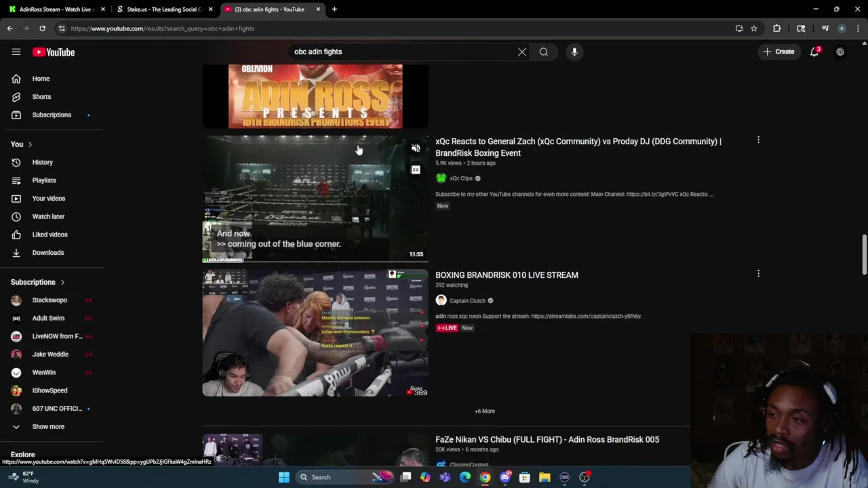Open File Explorer from the taskbar
The width and height of the screenshot is (868, 488).
point(545,477)
